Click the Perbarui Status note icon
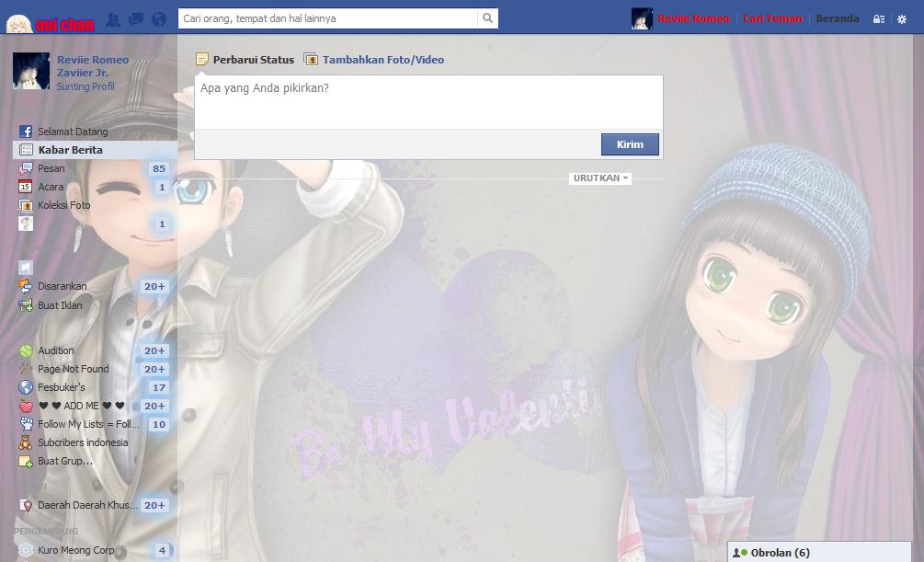Screen dimensions: 924x562 pyautogui.click(x=202, y=59)
